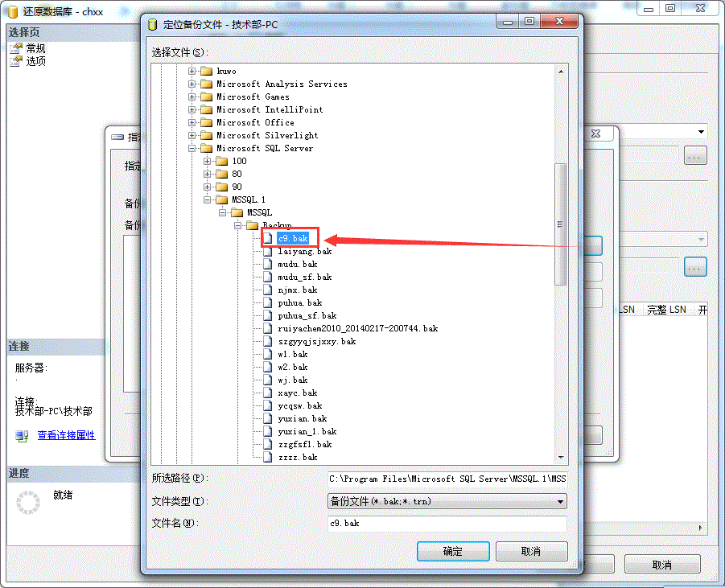Open the 查看连接属性 link
The image size is (725, 588).
[66, 435]
